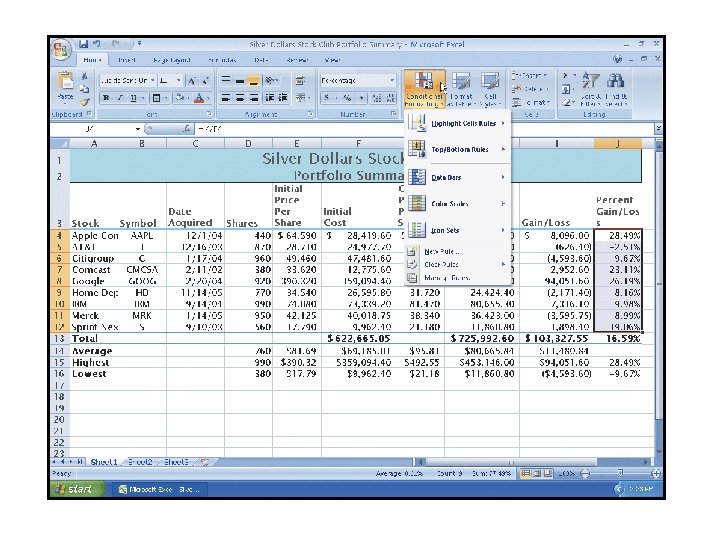720x540 pixels.
Task: Open the Color Scales submenu
Action: (x=458, y=203)
